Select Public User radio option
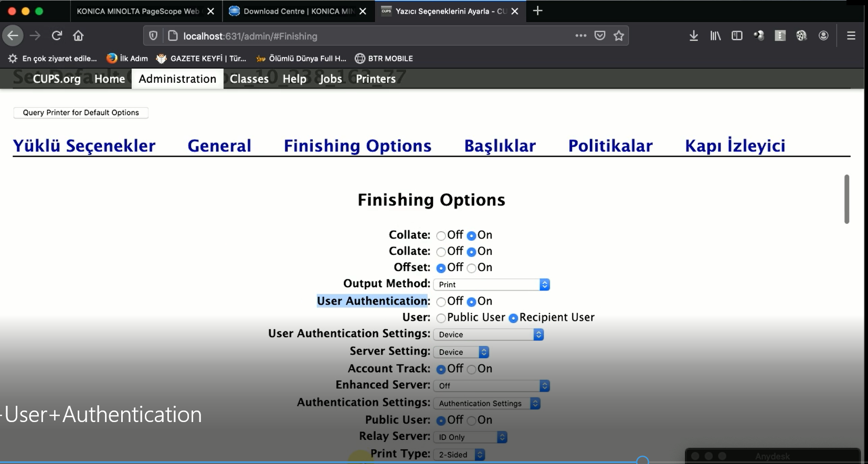Viewport: 868px width, 464px height. 441,318
